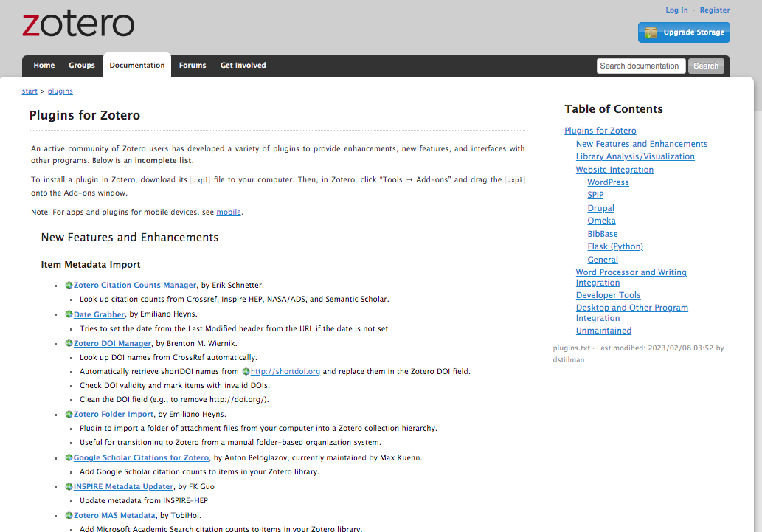Jump to Omeka in contents
This screenshot has width=762, height=532.
tap(601, 221)
